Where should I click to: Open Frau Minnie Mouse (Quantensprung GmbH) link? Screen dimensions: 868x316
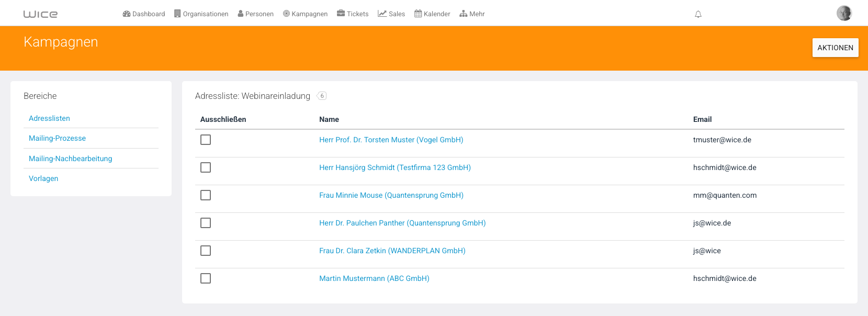[391, 195]
